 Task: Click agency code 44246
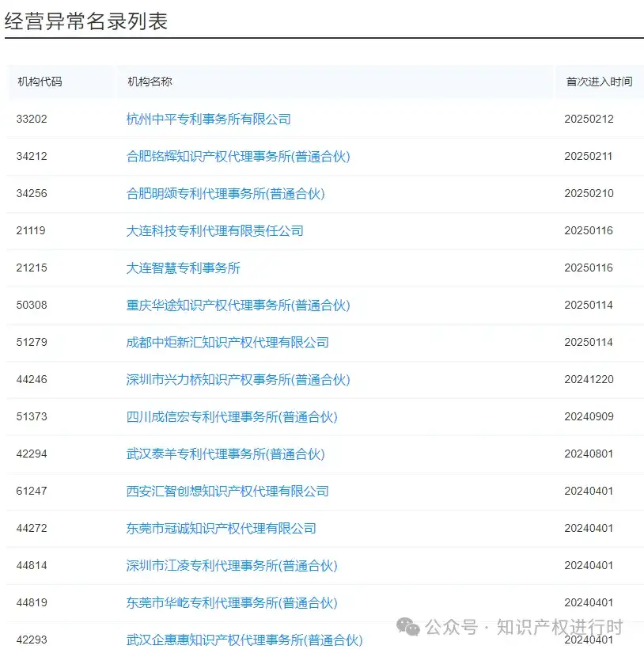click(x=32, y=379)
